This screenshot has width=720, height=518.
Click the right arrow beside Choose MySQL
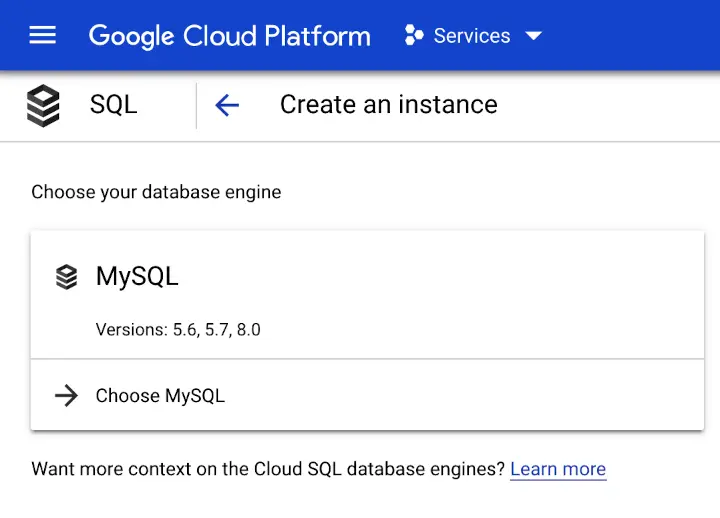[x=66, y=396]
